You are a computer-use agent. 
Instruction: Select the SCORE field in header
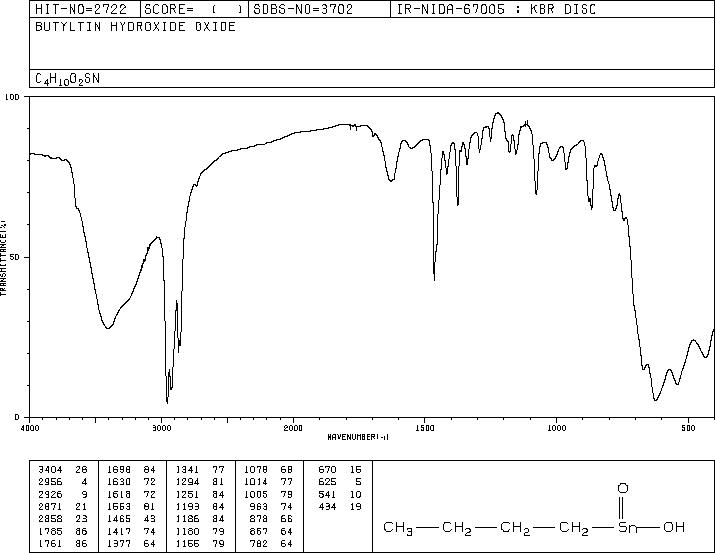point(194,9)
